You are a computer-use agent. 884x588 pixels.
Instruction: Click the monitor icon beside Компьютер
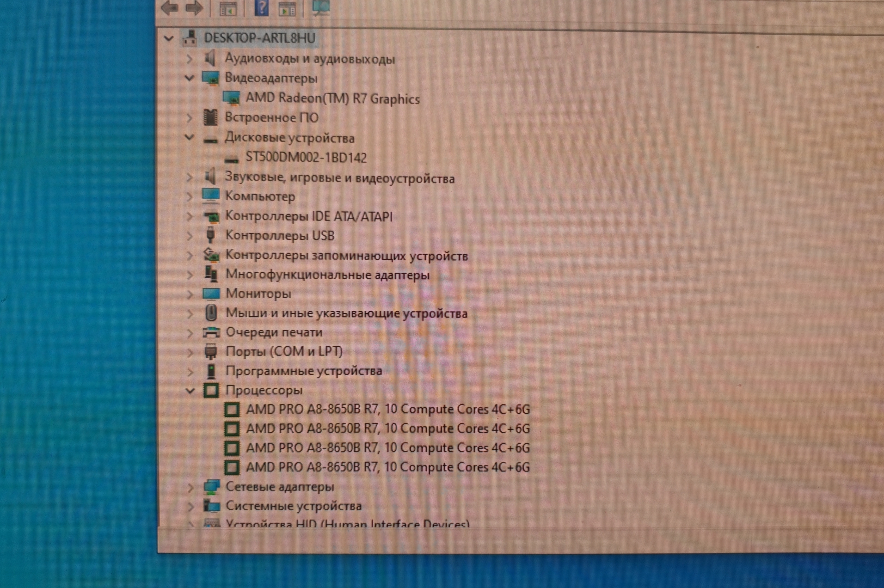click(x=210, y=195)
